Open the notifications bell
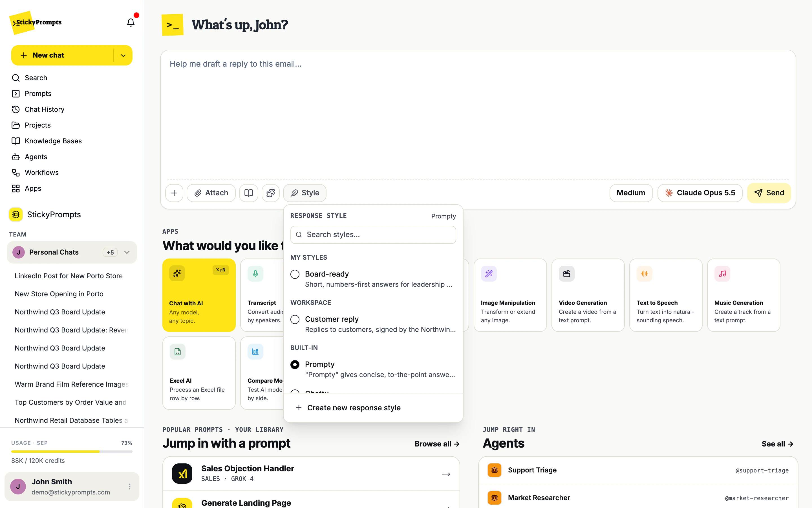The width and height of the screenshot is (812, 508). click(x=131, y=22)
